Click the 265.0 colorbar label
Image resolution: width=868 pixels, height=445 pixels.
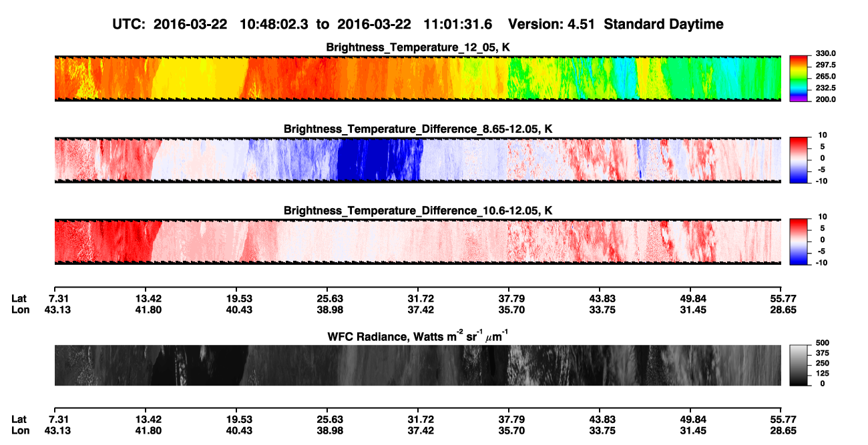(x=824, y=76)
